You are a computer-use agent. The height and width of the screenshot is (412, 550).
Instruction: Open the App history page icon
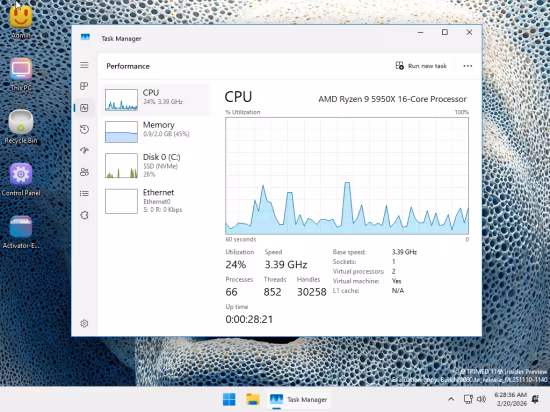click(x=84, y=129)
